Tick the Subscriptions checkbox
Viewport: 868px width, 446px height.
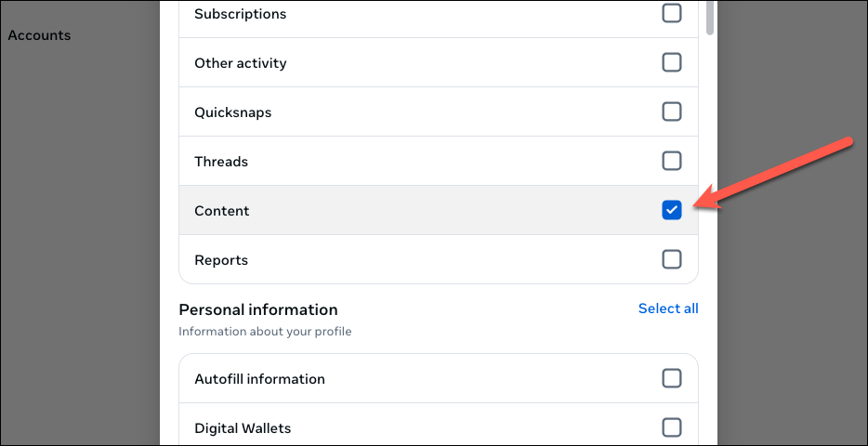tap(671, 14)
